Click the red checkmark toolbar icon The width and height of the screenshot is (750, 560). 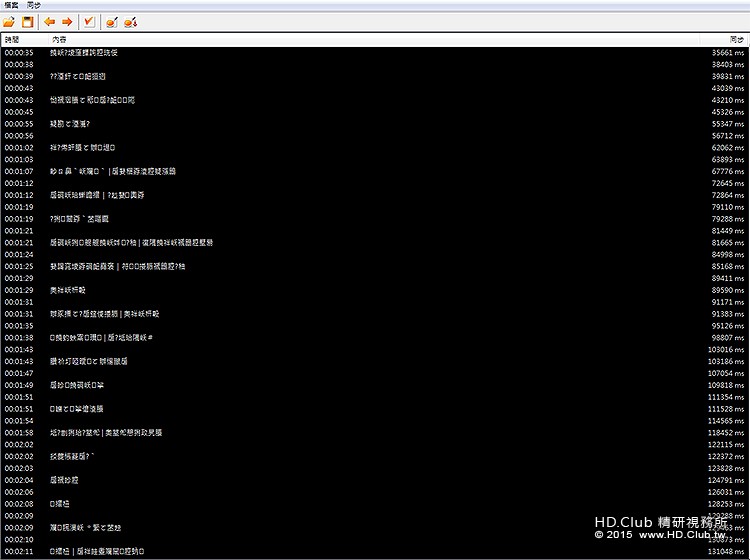coord(89,22)
